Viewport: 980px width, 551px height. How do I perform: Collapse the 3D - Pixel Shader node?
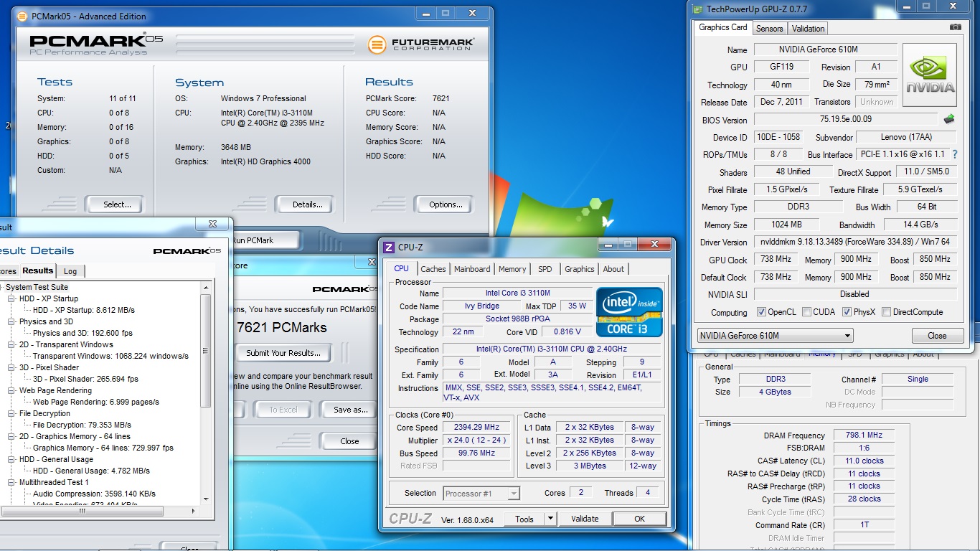pos(11,367)
